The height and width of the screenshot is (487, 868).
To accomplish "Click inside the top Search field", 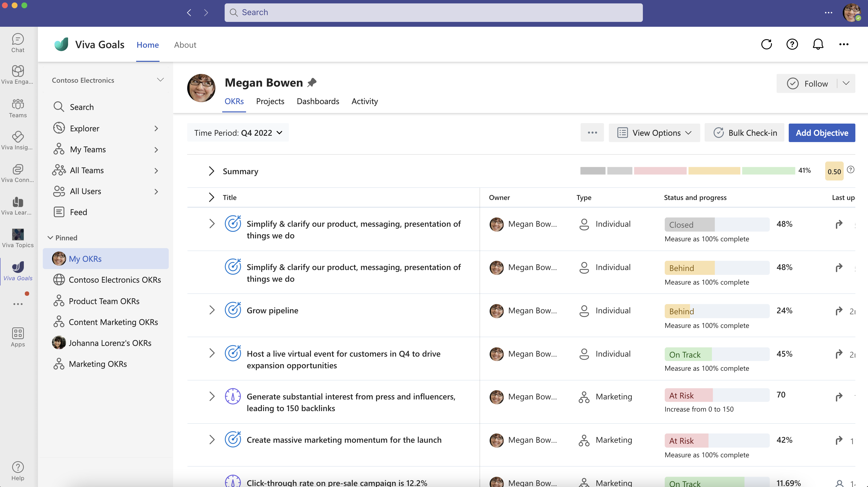I will click(433, 12).
